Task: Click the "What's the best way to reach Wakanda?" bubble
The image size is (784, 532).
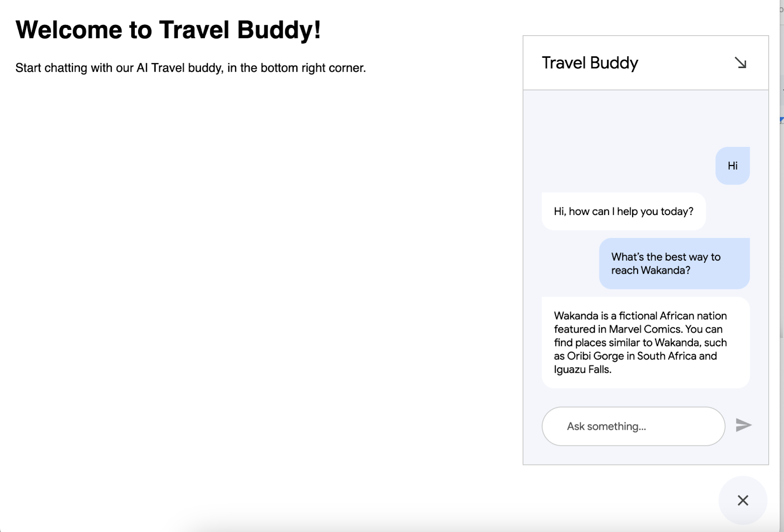Action: point(674,264)
